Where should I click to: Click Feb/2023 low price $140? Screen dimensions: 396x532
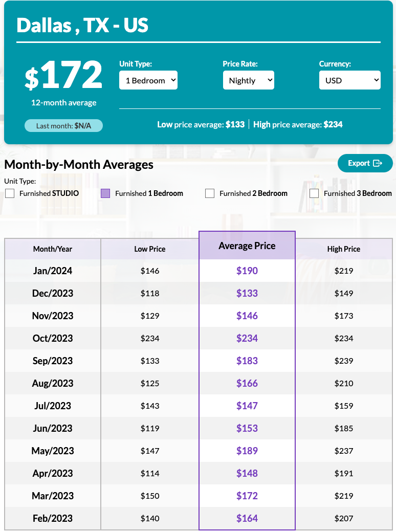[149, 518]
